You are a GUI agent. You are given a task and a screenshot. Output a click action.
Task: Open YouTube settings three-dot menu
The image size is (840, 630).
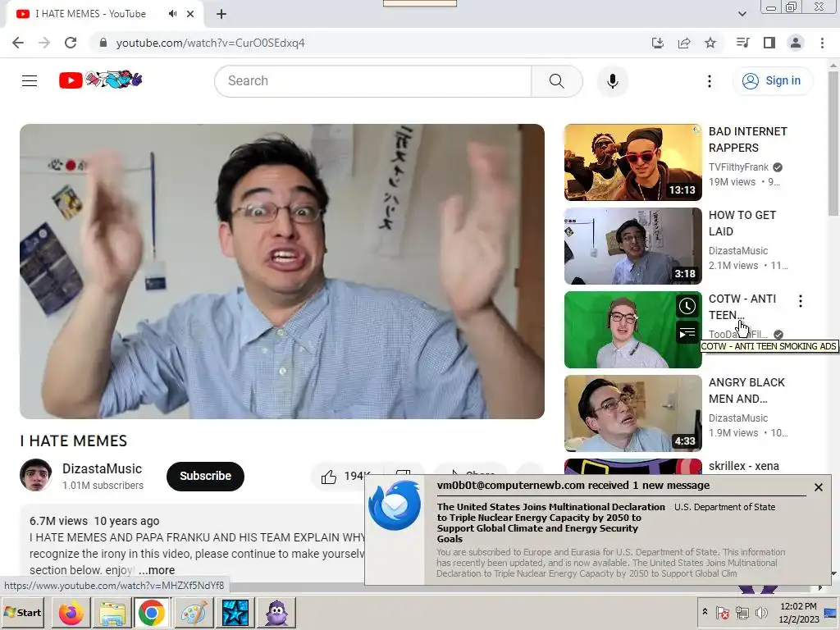tap(710, 81)
